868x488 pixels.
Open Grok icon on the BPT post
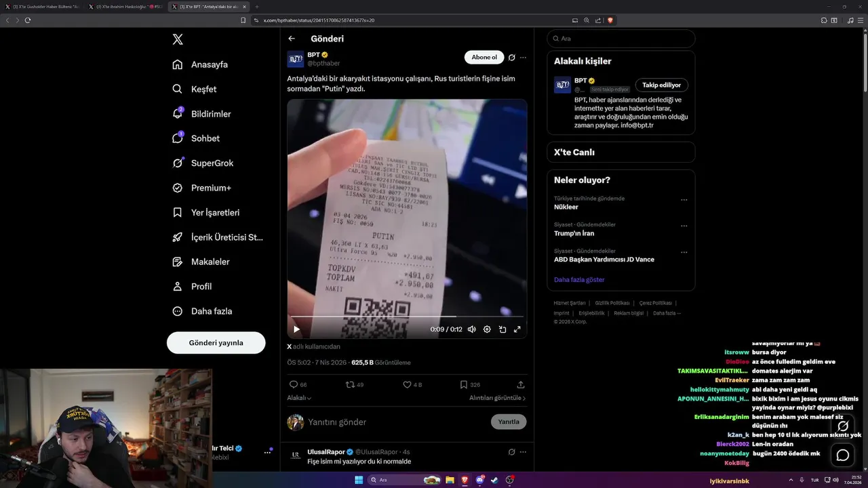coord(512,58)
